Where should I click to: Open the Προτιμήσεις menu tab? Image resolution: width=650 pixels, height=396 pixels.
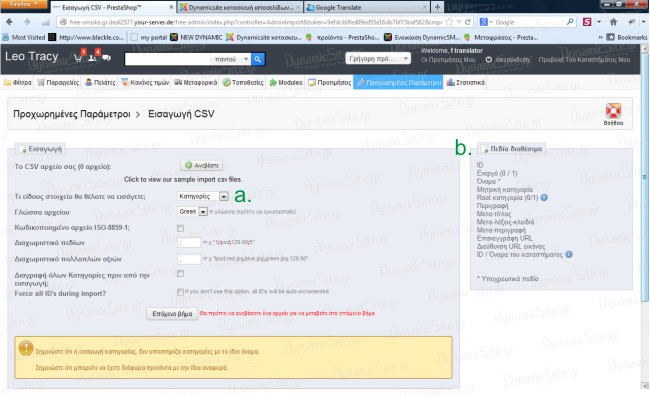coord(330,83)
